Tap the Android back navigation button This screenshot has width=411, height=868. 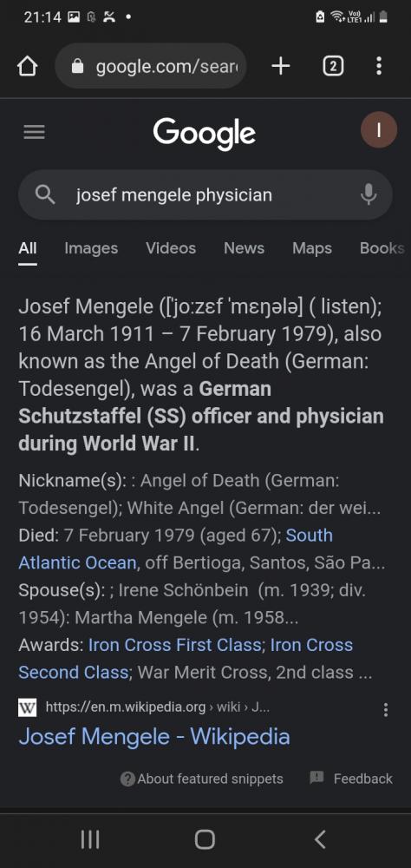320,839
